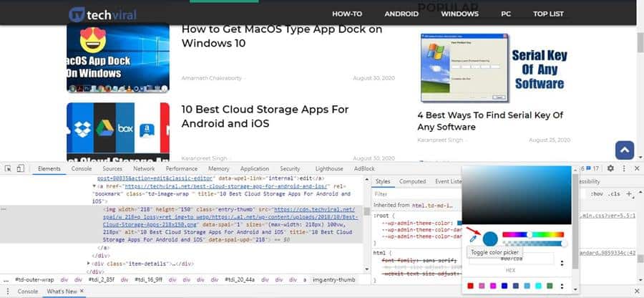Open the WINDOWS navigation menu

coord(459,14)
